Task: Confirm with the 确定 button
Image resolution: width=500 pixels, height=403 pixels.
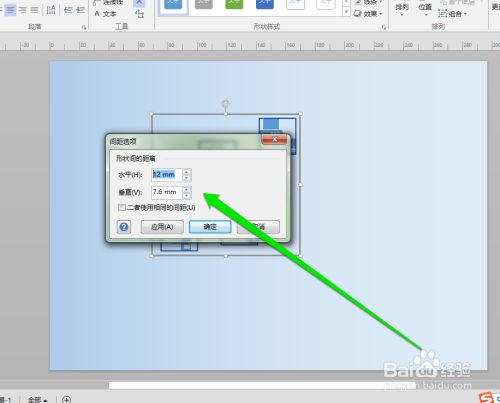Action: 210,227
